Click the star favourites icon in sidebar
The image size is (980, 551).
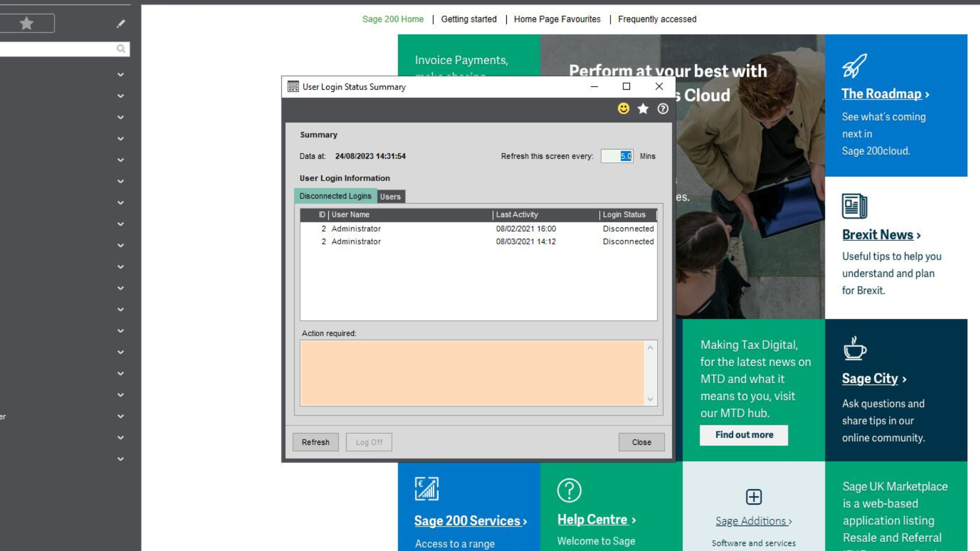coord(27,22)
